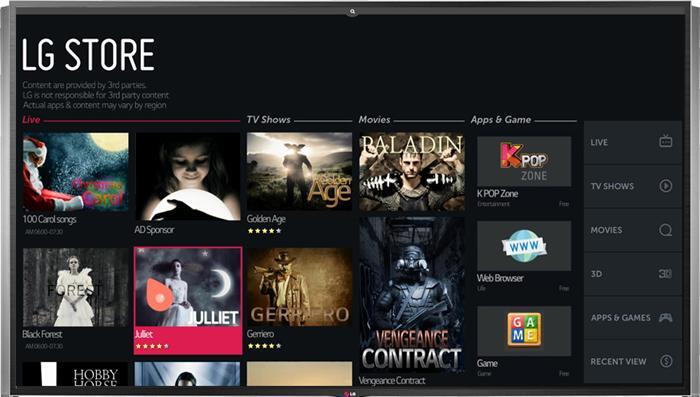Select the highlighted Julliet show tile

(x=188, y=301)
